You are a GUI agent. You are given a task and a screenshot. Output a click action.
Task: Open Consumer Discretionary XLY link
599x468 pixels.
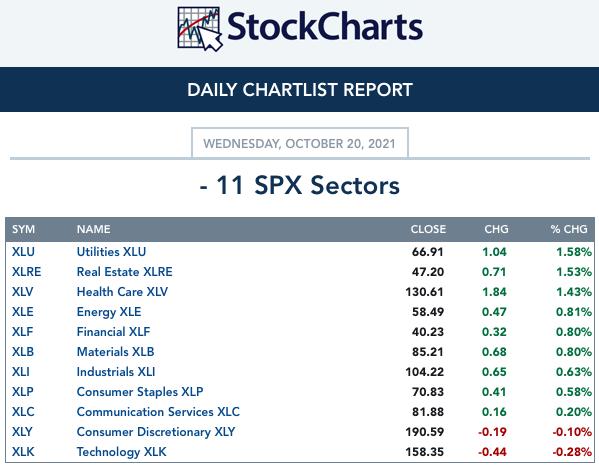[156, 432]
